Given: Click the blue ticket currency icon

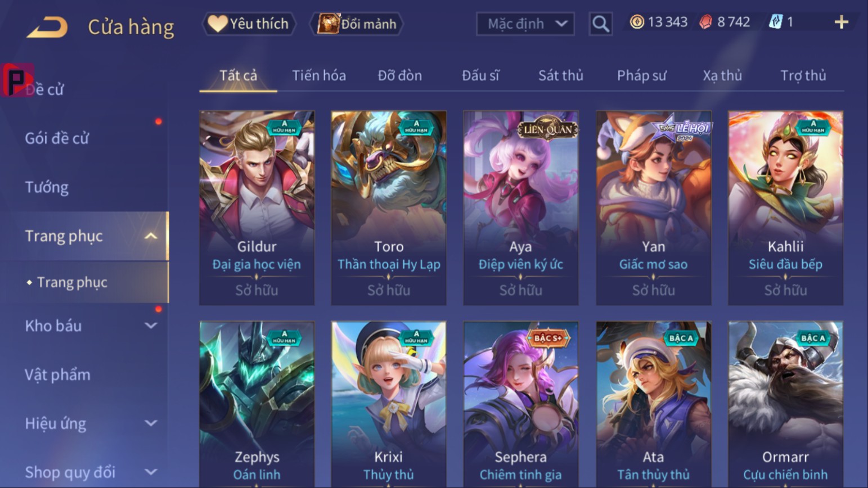Looking at the screenshot, I should click(775, 22).
